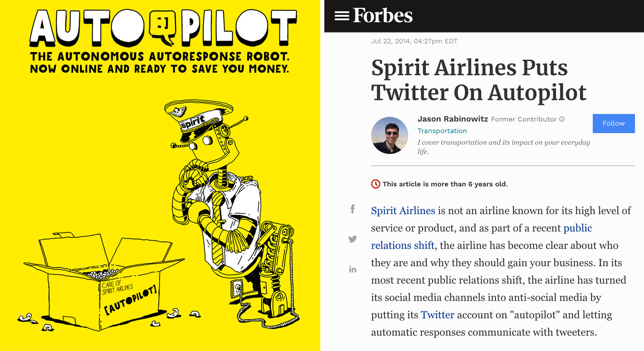Click the article date stamp
The width and height of the screenshot is (644, 351).
pyautogui.click(x=414, y=41)
